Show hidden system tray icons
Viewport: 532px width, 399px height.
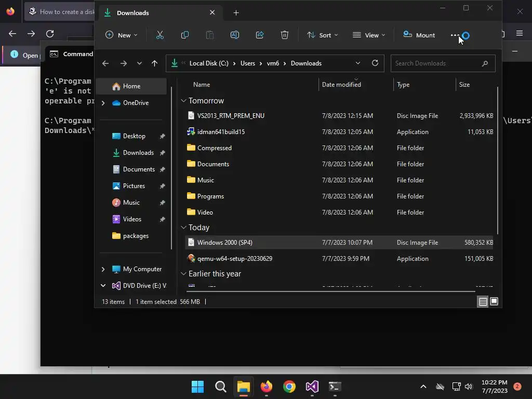pos(423,387)
